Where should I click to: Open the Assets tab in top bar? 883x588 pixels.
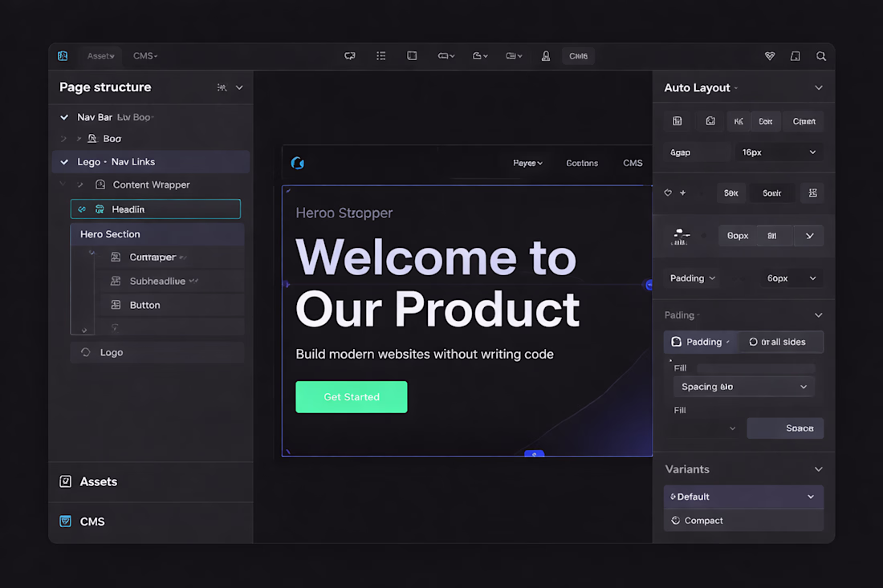tap(101, 55)
